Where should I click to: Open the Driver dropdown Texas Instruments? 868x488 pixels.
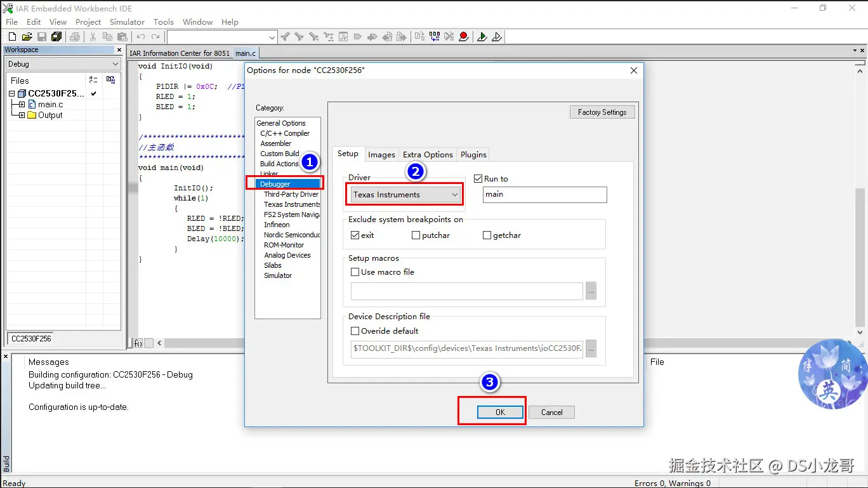coord(405,195)
